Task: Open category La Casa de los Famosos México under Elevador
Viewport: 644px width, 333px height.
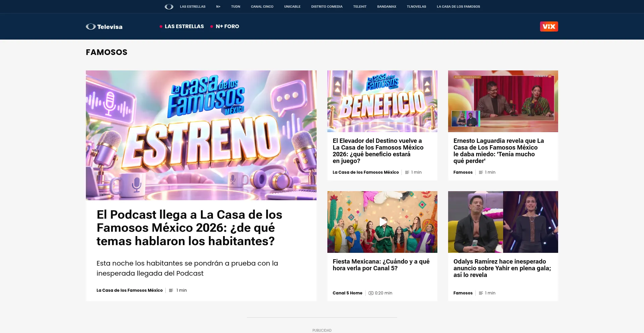Action: [366, 172]
